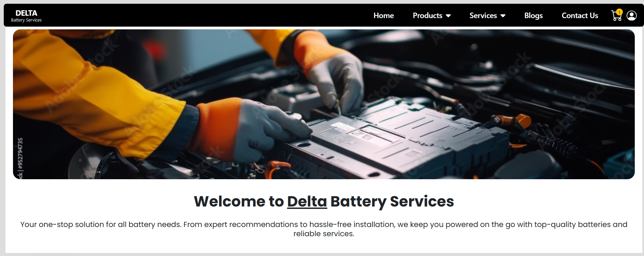Click the DELTA logo text
The height and width of the screenshot is (256, 644).
pos(26,13)
